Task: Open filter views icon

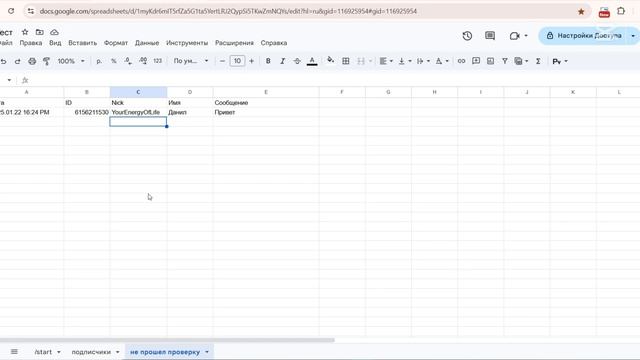Action: click(518, 61)
